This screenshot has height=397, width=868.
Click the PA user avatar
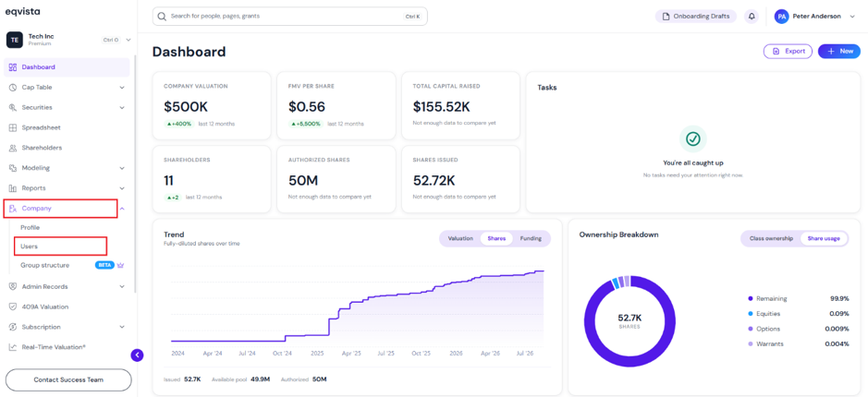click(782, 17)
